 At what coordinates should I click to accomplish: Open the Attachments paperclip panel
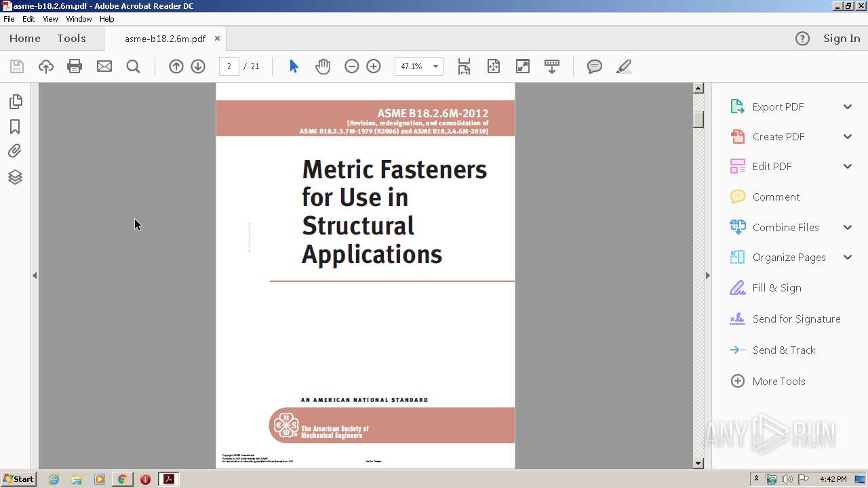(x=15, y=151)
